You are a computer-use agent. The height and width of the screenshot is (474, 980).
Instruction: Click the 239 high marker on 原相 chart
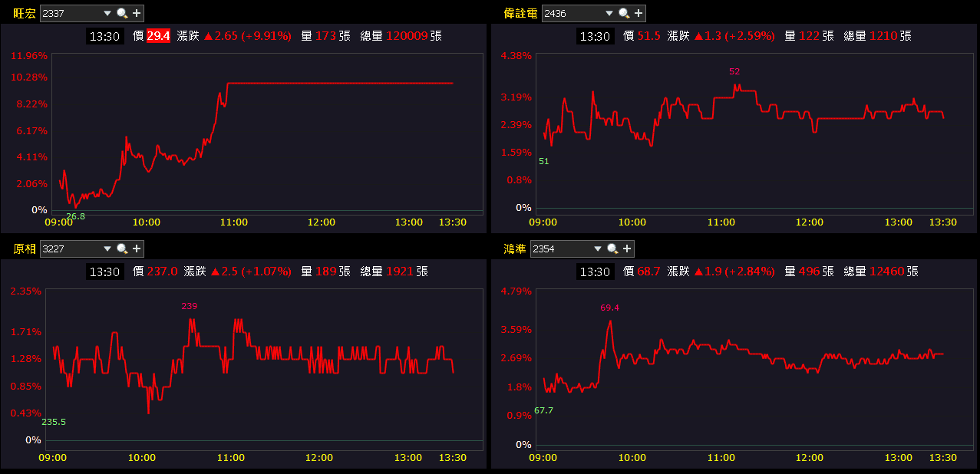click(x=190, y=306)
